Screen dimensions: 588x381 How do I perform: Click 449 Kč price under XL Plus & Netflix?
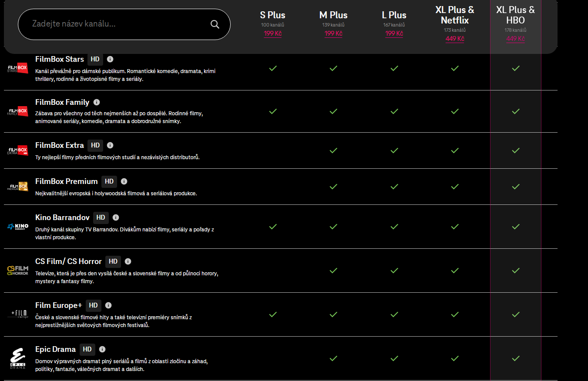455,39
